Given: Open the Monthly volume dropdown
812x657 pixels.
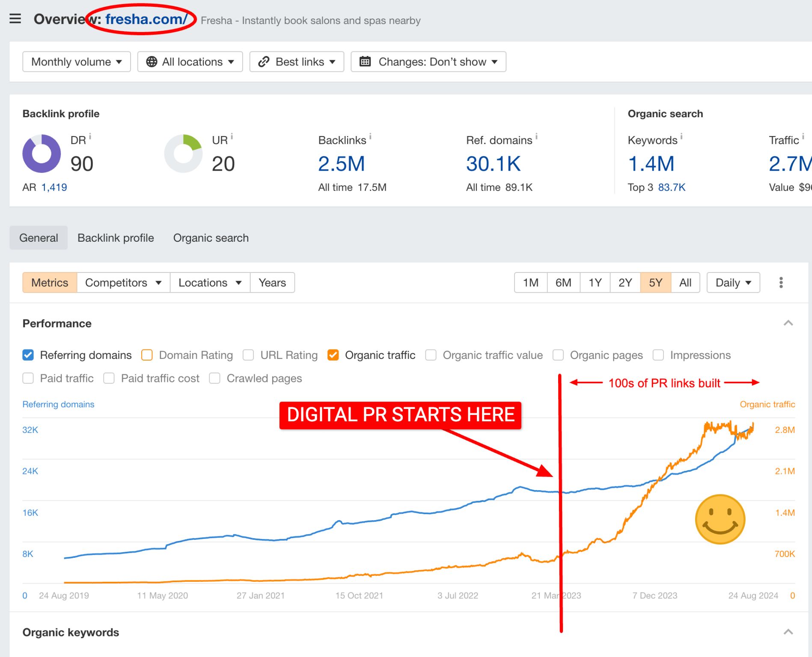Looking at the screenshot, I should [77, 62].
